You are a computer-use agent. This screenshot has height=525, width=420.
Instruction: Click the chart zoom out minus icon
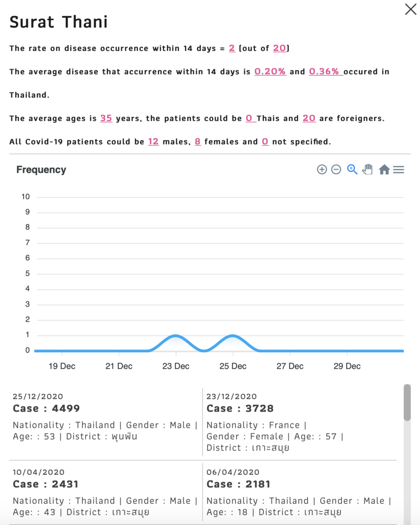point(336,170)
